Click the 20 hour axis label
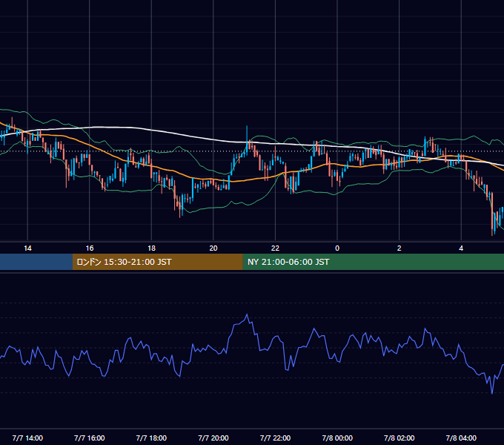This screenshot has height=445, width=504. 213,248
